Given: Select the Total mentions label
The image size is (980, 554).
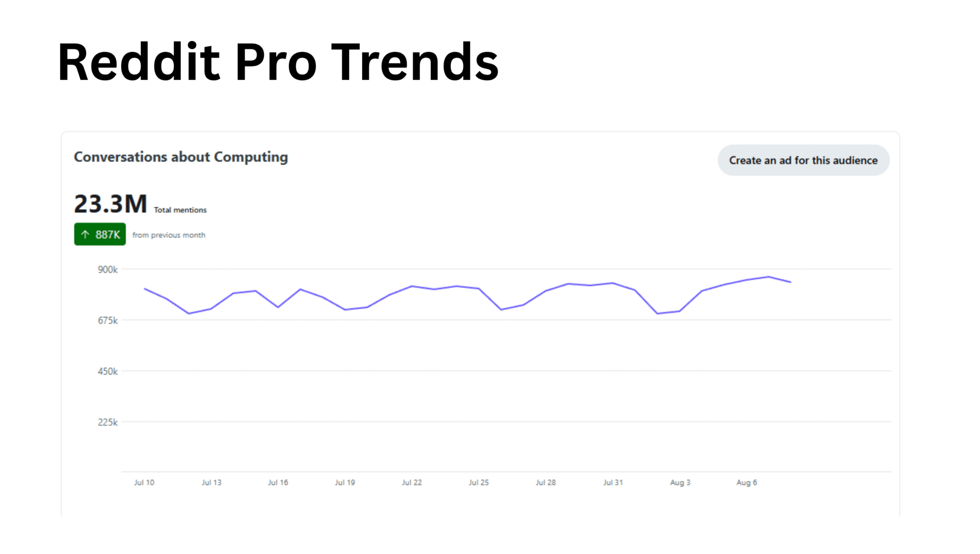Looking at the screenshot, I should click(x=180, y=210).
